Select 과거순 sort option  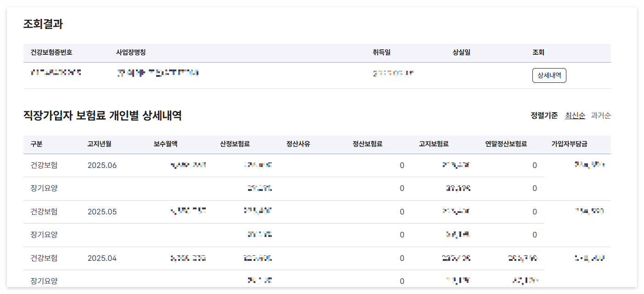point(602,116)
